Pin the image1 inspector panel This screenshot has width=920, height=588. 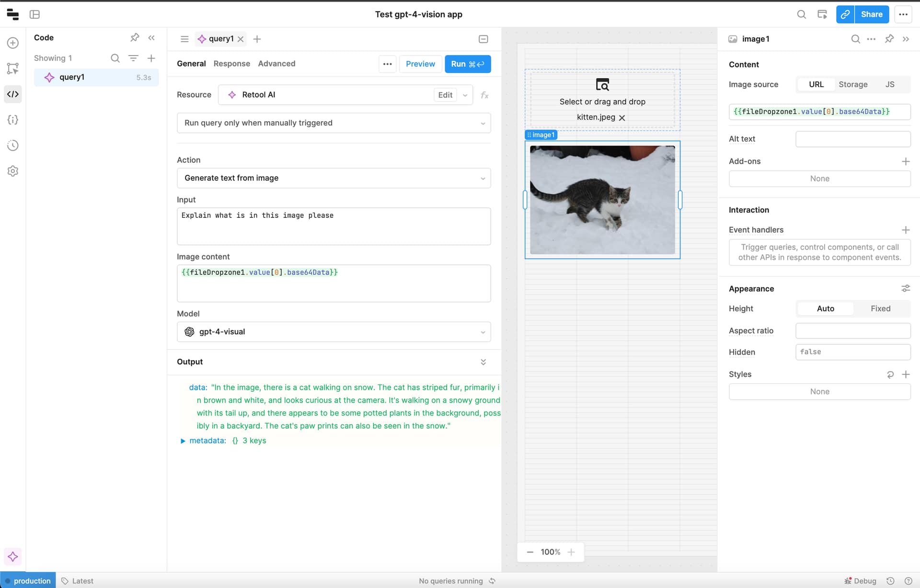click(889, 39)
